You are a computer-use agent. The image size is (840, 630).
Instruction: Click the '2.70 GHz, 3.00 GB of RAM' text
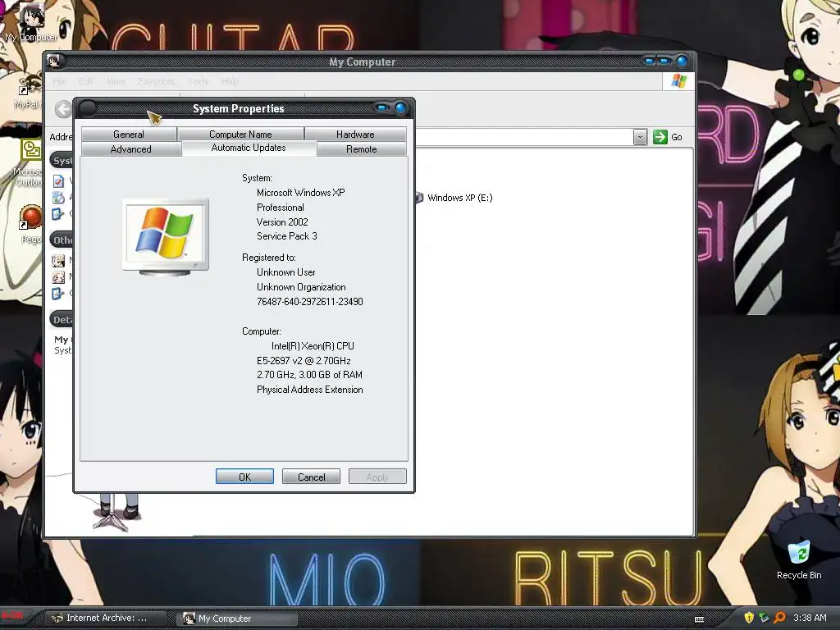(309, 374)
